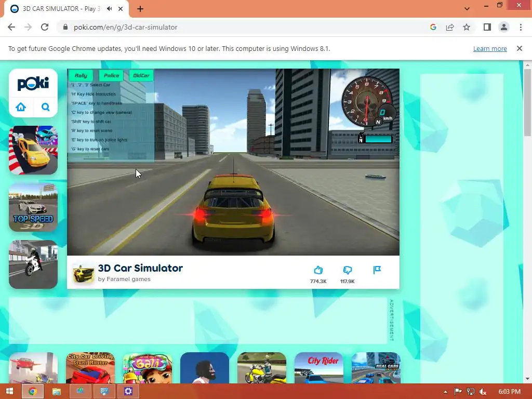Viewport: 532px width, 399px height.
Task: Go to Poki home icon
Action: 21,107
